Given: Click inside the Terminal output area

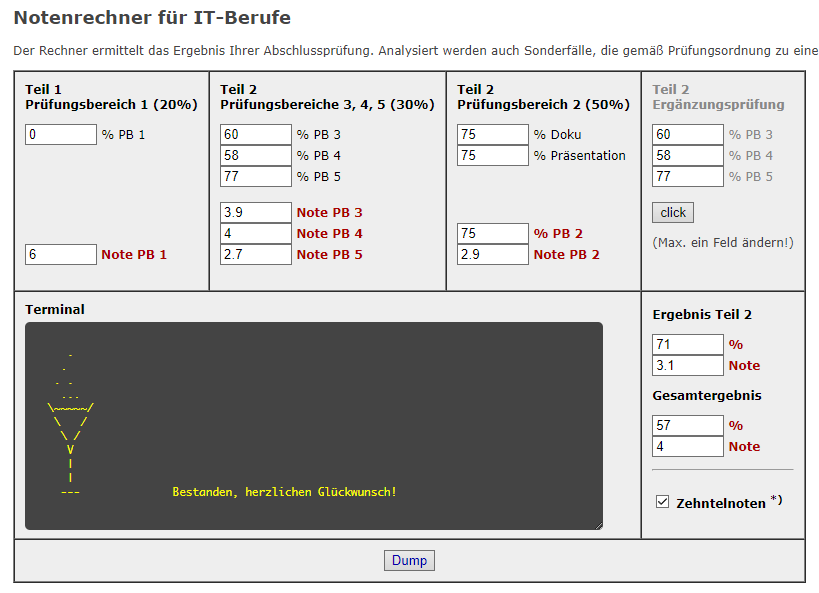Looking at the screenshot, I should click(x=313, y=426).
